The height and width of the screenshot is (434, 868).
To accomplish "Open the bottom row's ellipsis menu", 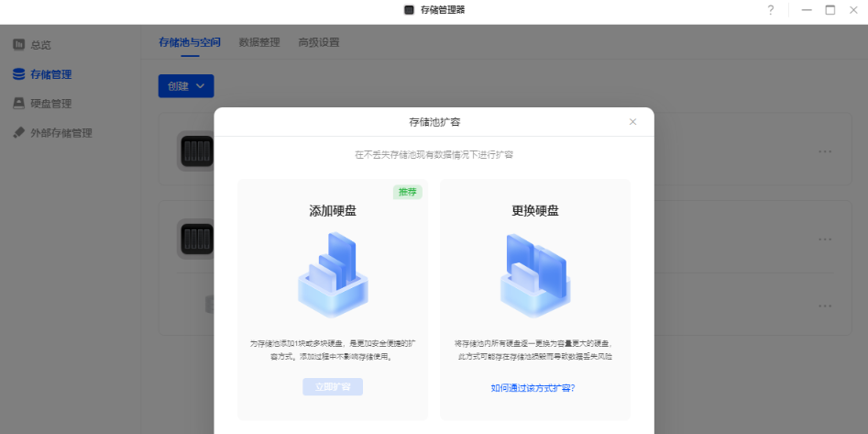I will click(825, 306).
